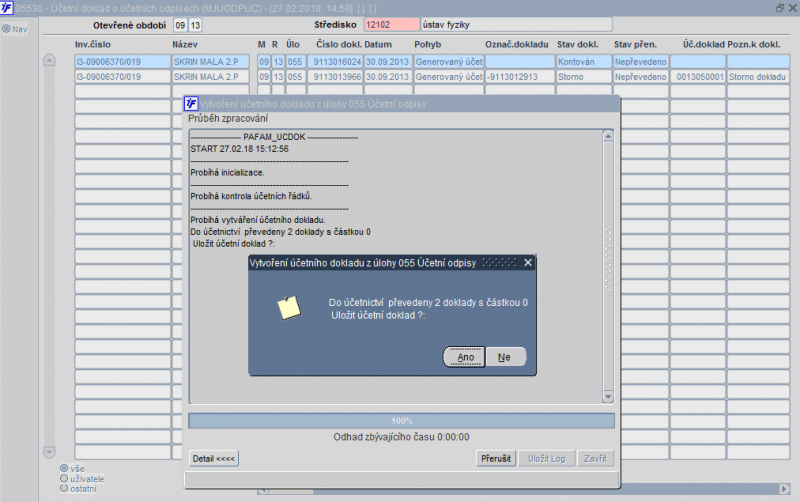The height and width of the screenshot is (502, 800).
Task: Click the application logo icon in title bar
Action: click(7, 8)
